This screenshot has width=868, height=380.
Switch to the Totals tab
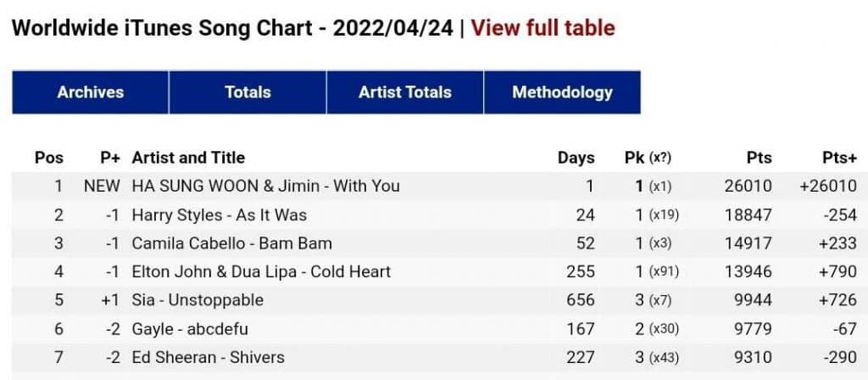point(248,92)
